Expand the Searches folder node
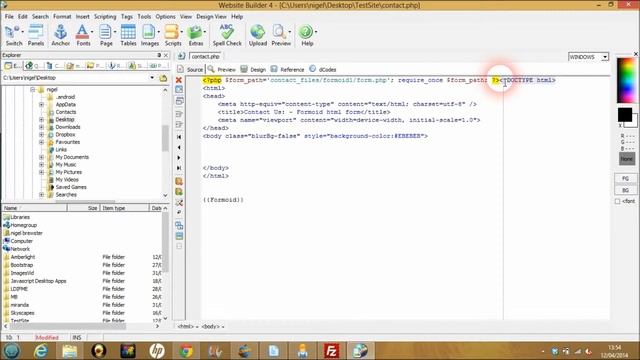This screenshot has width=640, height=360. pyautogui.click(x=41, y=195)
